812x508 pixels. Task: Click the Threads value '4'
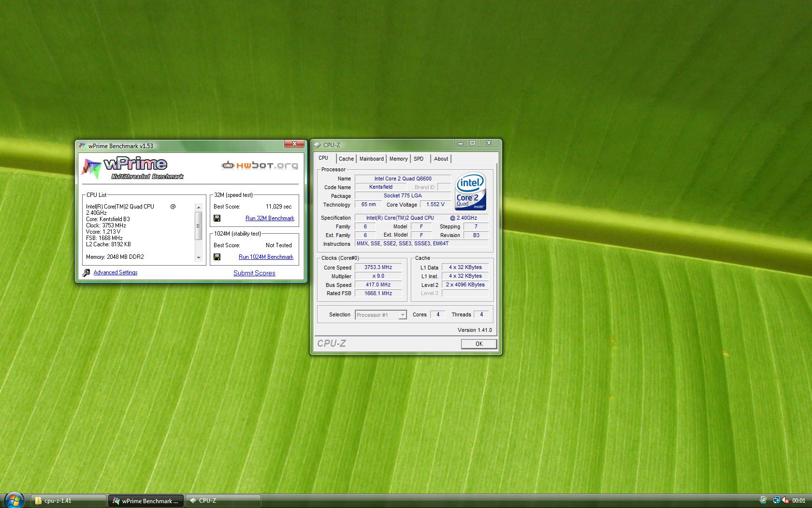(481, 314)
